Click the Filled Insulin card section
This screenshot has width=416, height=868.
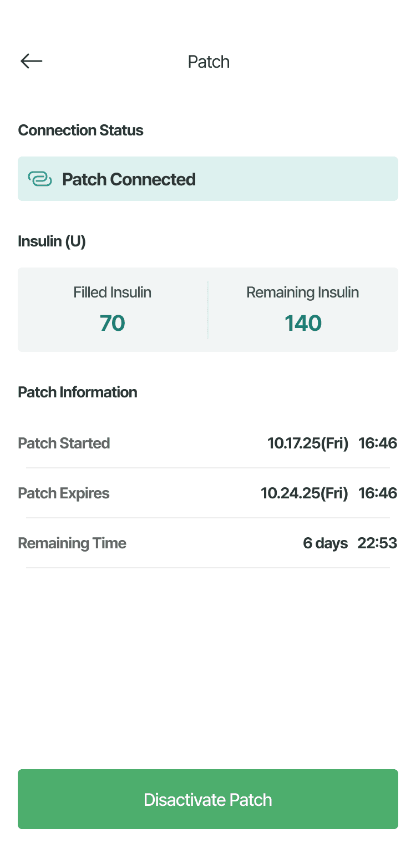click(112, 309)
